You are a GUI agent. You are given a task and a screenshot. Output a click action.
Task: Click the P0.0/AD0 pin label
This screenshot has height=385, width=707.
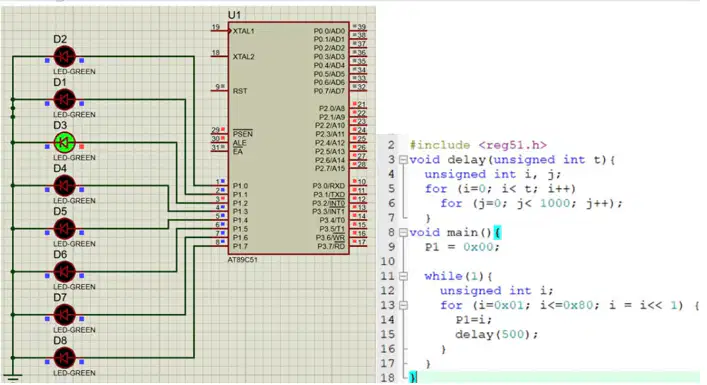[329, 31]
